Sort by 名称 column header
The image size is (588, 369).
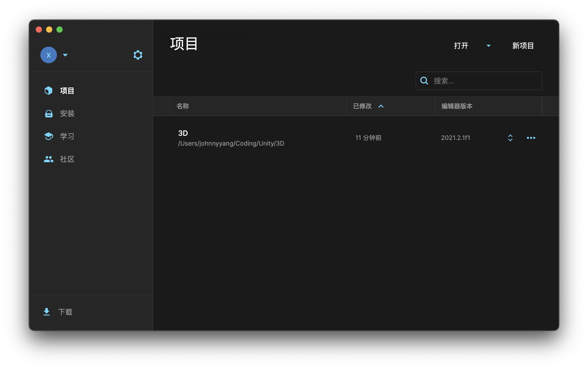(x=183, y=106)
